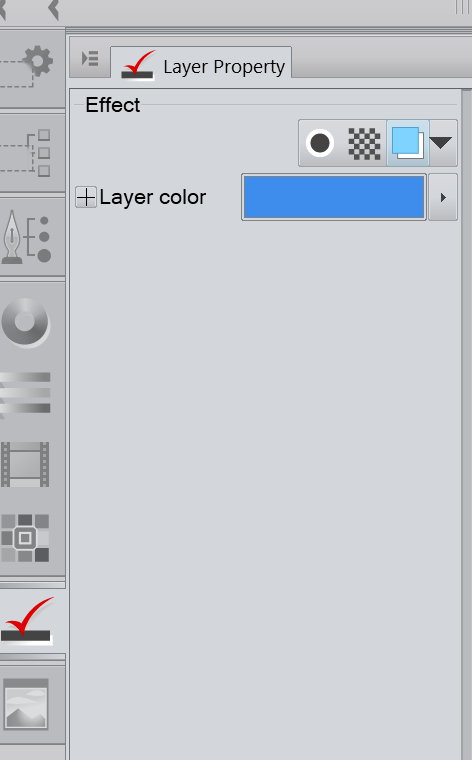
Task: Collapse the dock using the top arrow
Action: click(54, 9)
